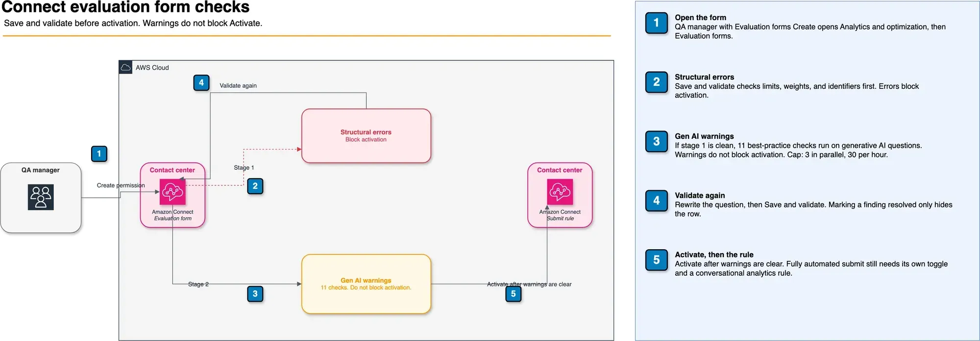This screenshot has height=341, width=980.
Task: Select the Amazon Connect Submit rule icon
Action: tap(560, 192)
